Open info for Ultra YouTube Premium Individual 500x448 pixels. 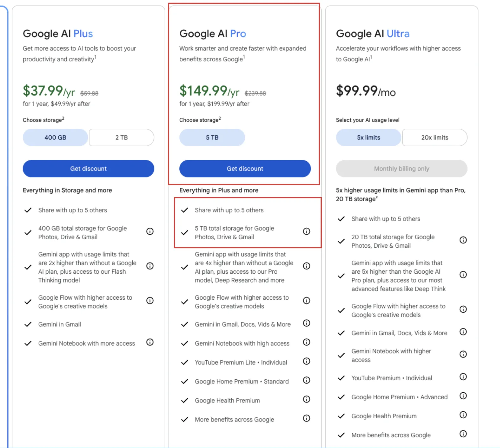click(463, 377)
